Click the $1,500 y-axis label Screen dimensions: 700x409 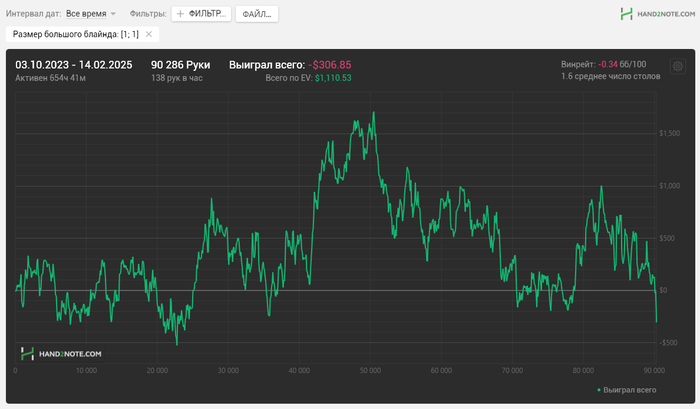[x=670, y=134]
